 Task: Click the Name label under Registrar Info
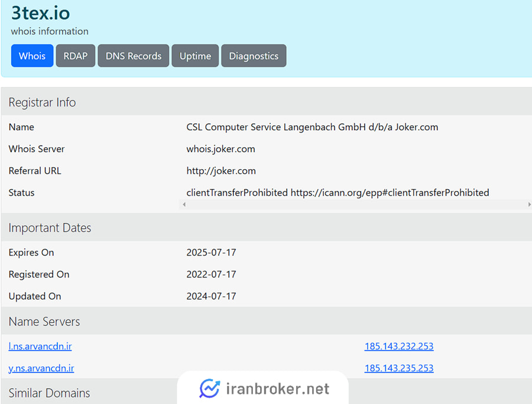(21, 127)
